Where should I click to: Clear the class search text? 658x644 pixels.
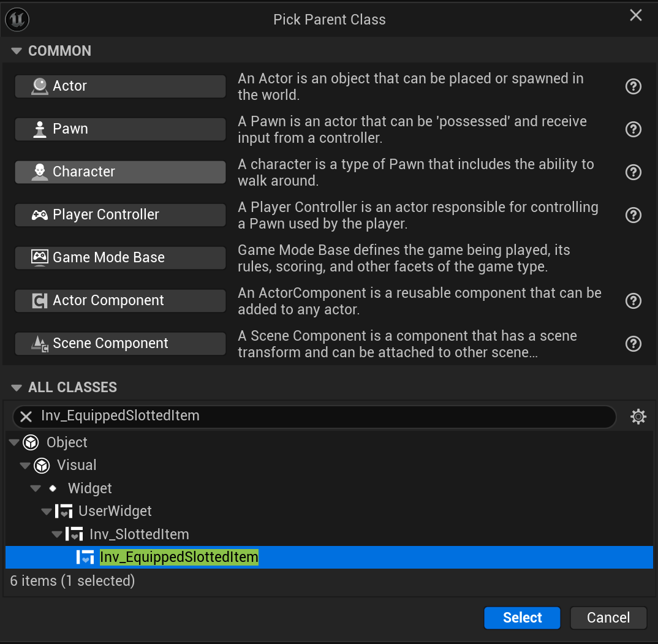pos(26,417)
